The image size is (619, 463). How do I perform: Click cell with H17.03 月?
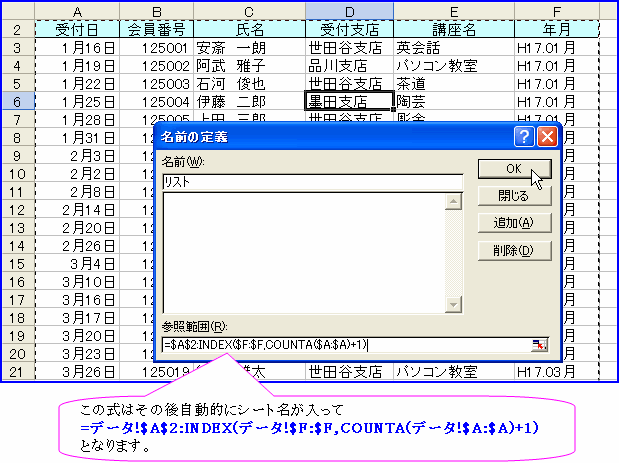pos(557,372)
